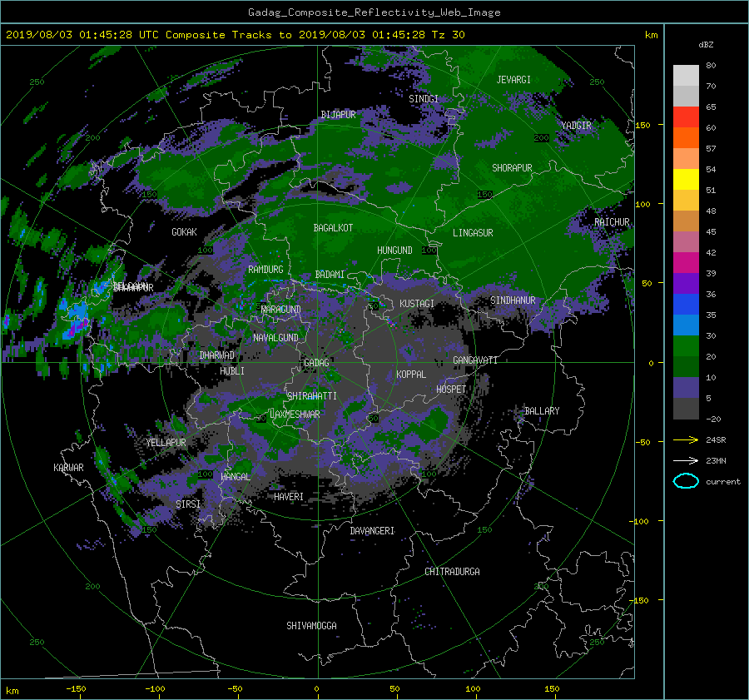The width and height of the screenshot is (749, 700).
Task: Click the 150 tick on the right axis
Action: click(x=642, y=125)
